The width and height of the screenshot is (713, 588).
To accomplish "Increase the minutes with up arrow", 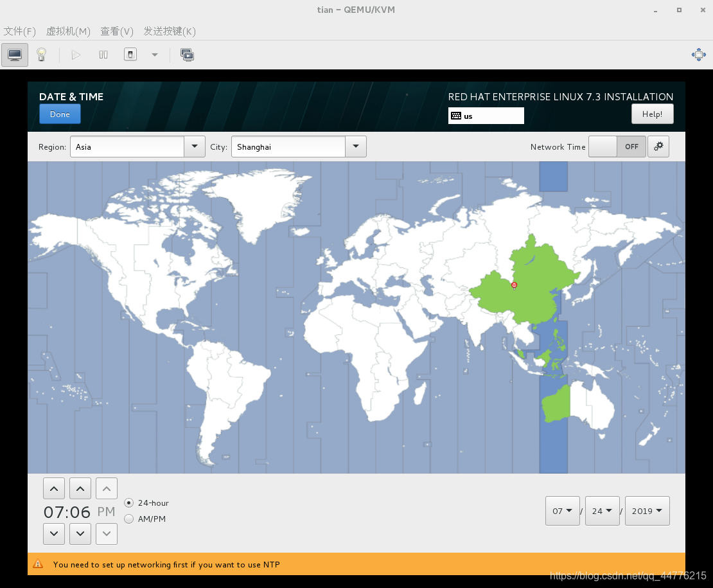I will pos(80,489).
